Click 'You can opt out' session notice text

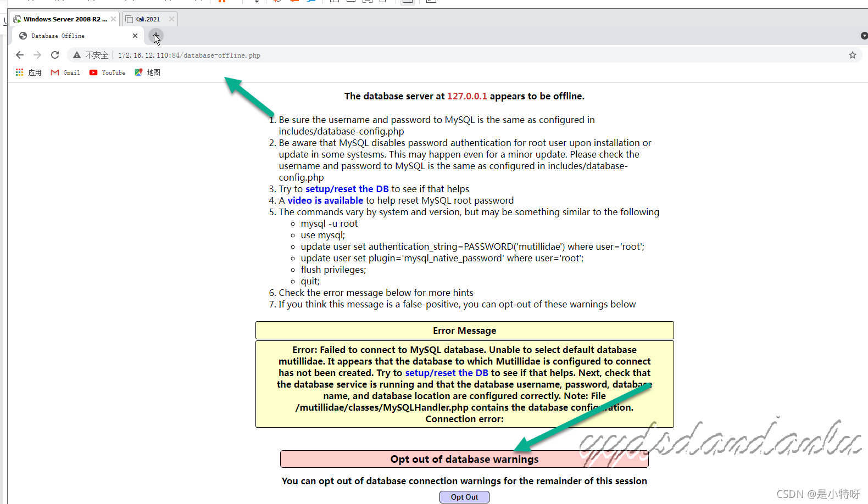click(464, 481)
